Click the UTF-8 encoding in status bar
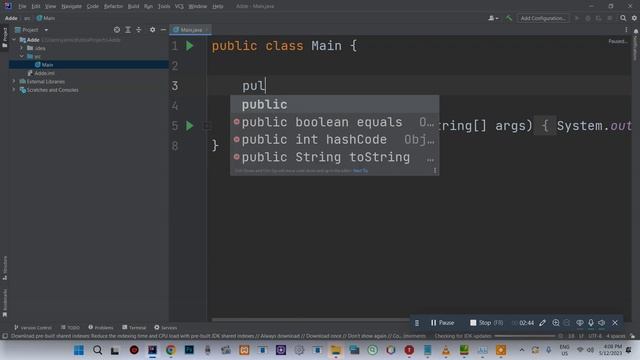Screen dimensions: 640x360 click(595, 336)
